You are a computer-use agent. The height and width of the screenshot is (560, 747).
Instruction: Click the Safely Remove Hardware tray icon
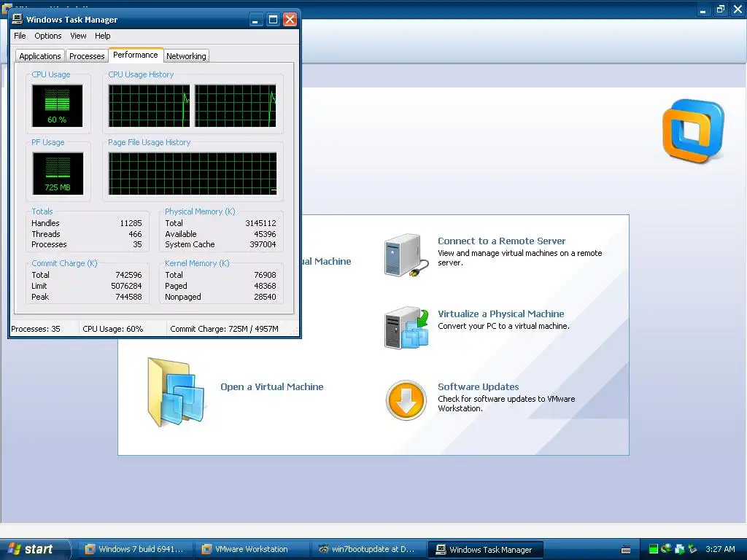(x=692, y=549)
